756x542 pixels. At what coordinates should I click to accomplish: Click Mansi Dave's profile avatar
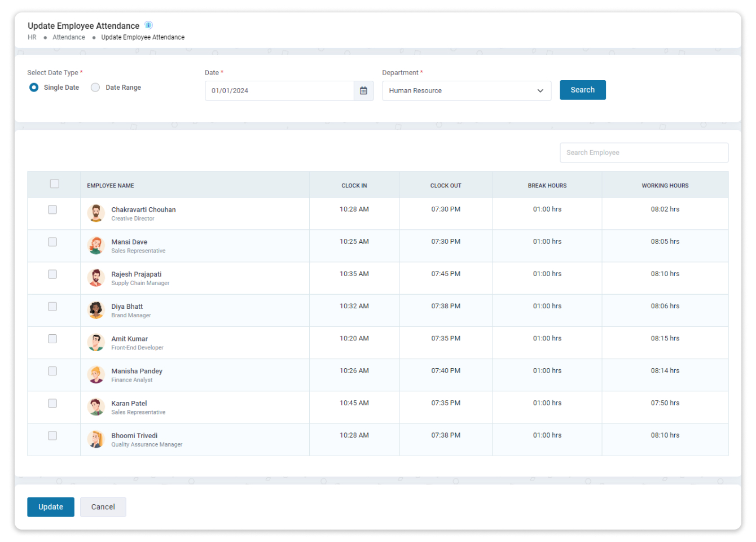[x=96, y=246]
